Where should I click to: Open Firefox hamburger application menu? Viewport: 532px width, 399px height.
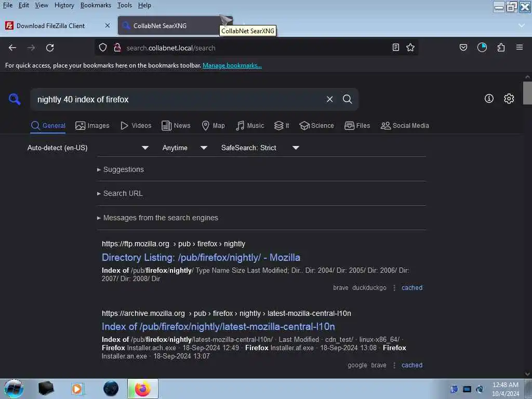[x=520, y=47]
